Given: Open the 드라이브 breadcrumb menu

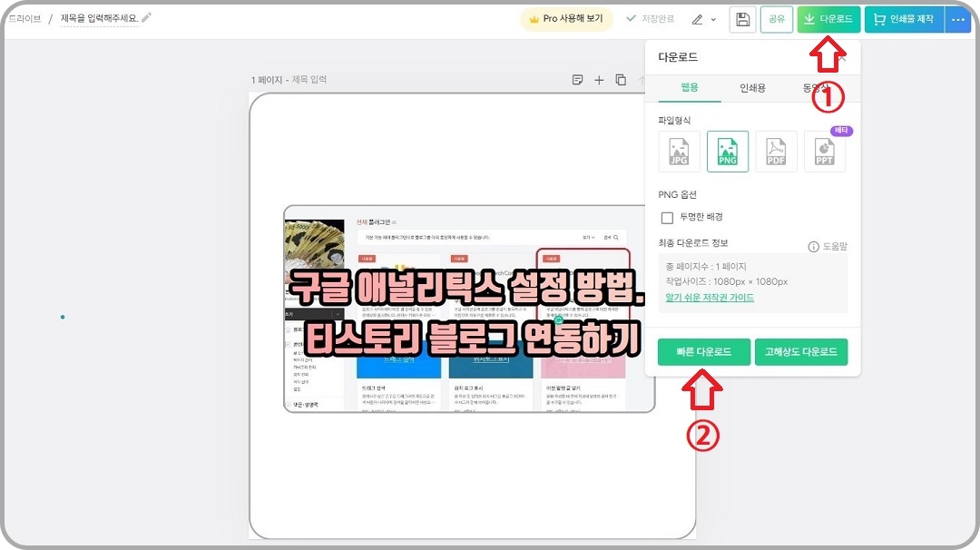Looking at the screenshot, I should [x=26, y=17].
